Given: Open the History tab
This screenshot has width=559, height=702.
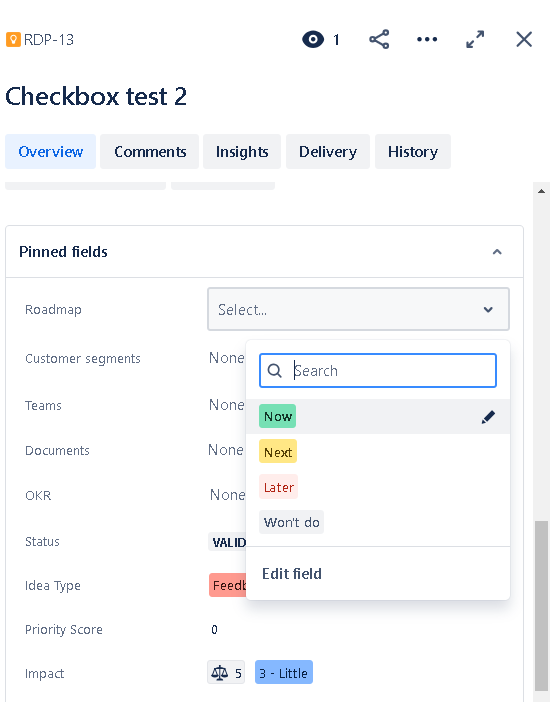Looking at the screenshot, I should point(413,152).
